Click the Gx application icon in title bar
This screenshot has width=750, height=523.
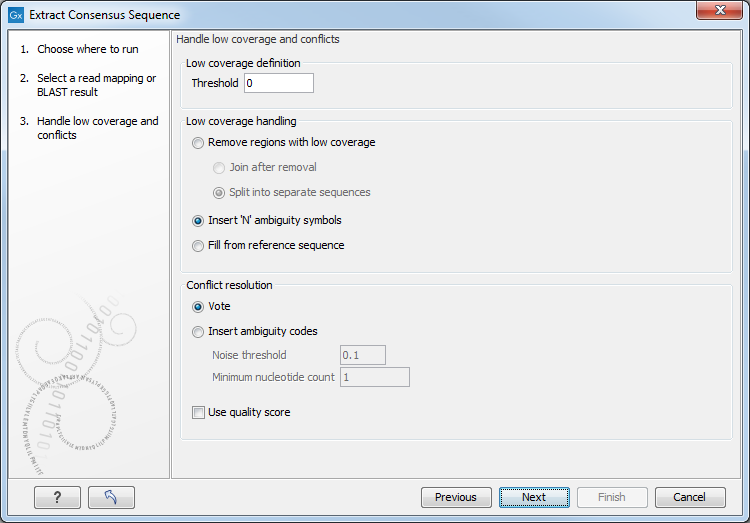click(x=16, y=15)
